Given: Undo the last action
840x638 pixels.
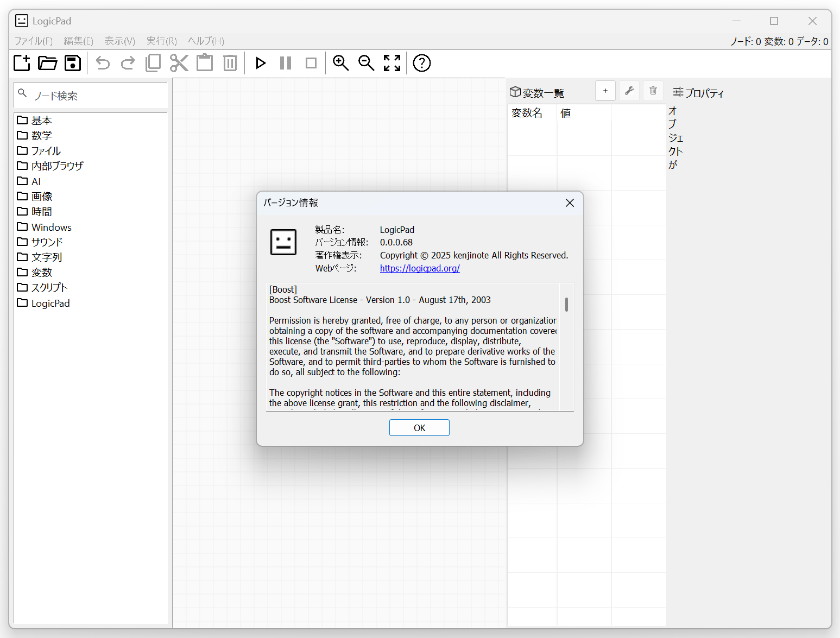Looking at the screenshot, I should (x=103, y=63).
